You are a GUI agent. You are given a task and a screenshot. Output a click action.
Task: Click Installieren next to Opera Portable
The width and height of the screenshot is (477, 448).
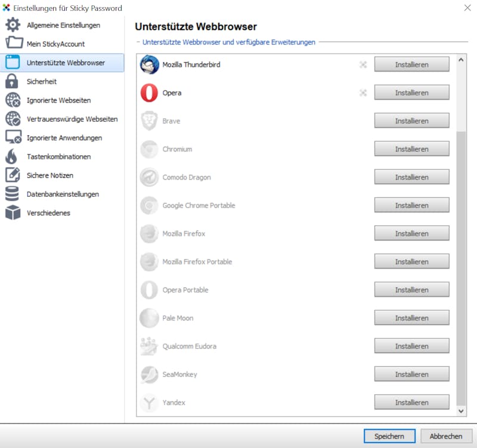411,290
